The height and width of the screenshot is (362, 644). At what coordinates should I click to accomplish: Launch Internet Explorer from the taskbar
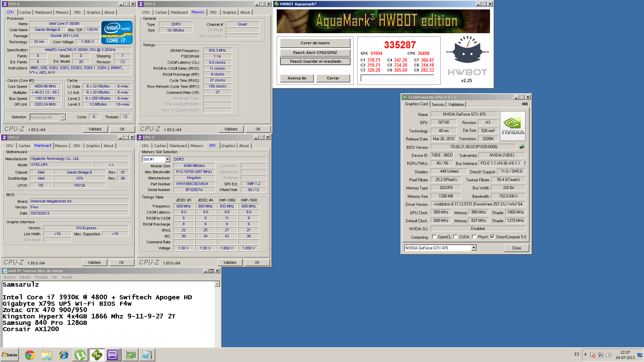63,355
